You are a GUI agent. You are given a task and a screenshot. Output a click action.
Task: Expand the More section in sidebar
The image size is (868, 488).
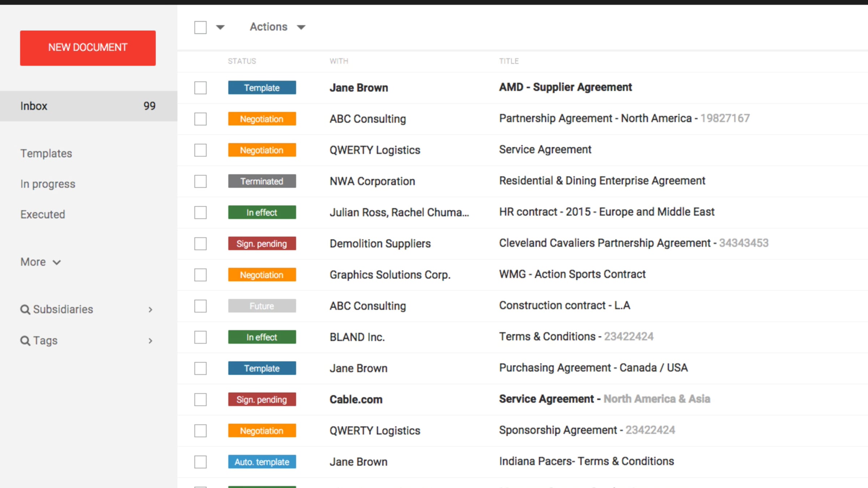pyautogui.click(x=41, y=262)
